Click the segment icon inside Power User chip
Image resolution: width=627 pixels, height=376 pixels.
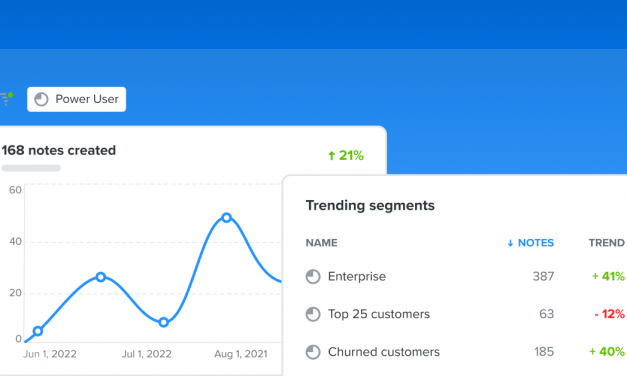tap(41, 99)
